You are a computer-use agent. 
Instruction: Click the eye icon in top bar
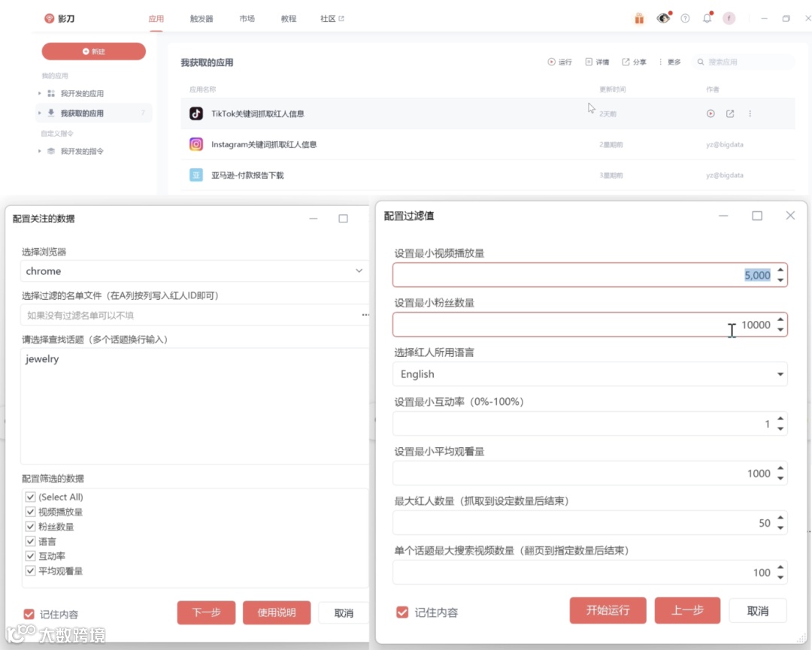(663, 19)
